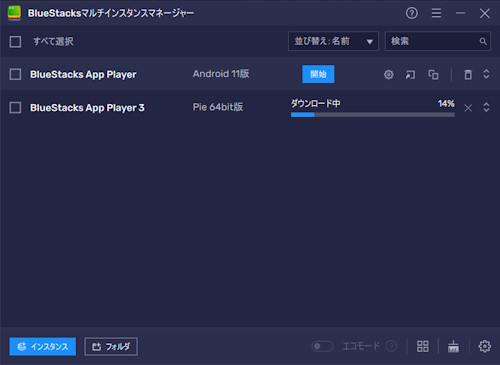Click BlueStacks App Player name

click(x=83, y=74)
